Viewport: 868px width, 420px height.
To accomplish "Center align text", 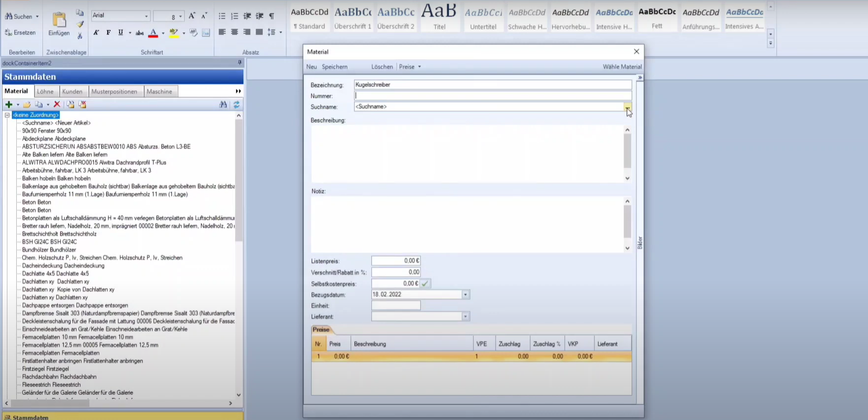I will pos(235,32).
